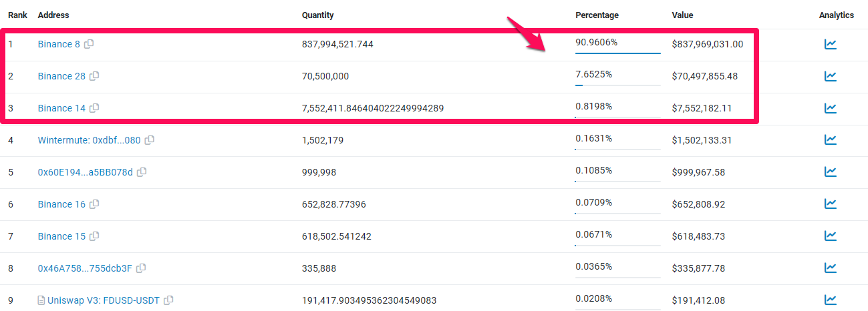Copy the Uniswap V3 FDUSD-USDT address
Viewport: 868px width, 311px height.
coord(168,300)
